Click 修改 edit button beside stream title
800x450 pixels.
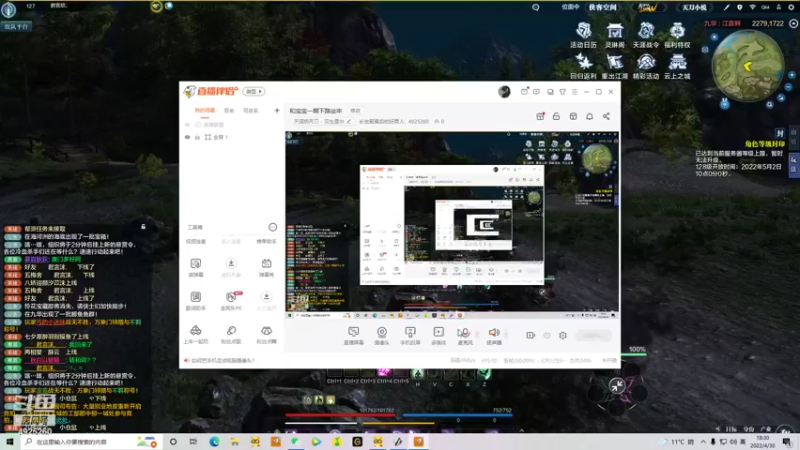pos(356,111)
